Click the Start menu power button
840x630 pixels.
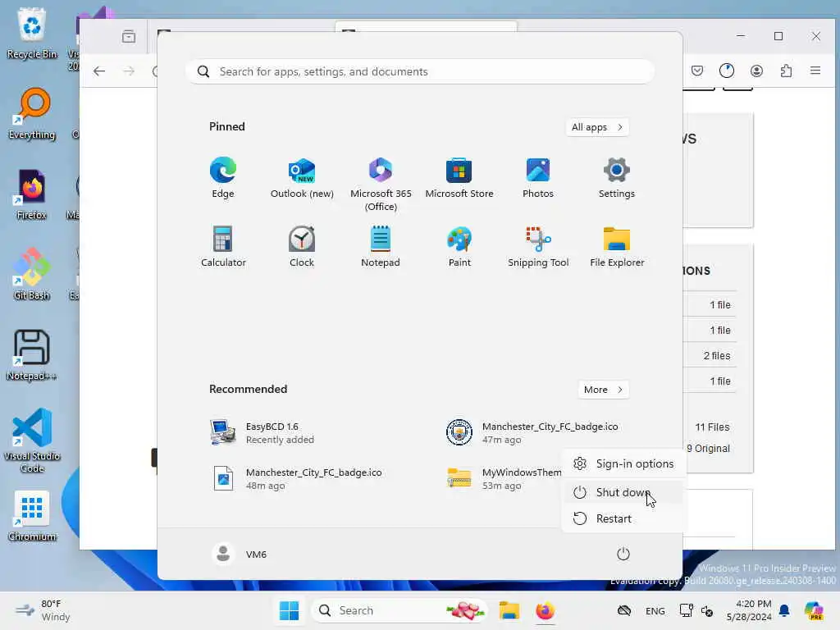tap(623, 554)
